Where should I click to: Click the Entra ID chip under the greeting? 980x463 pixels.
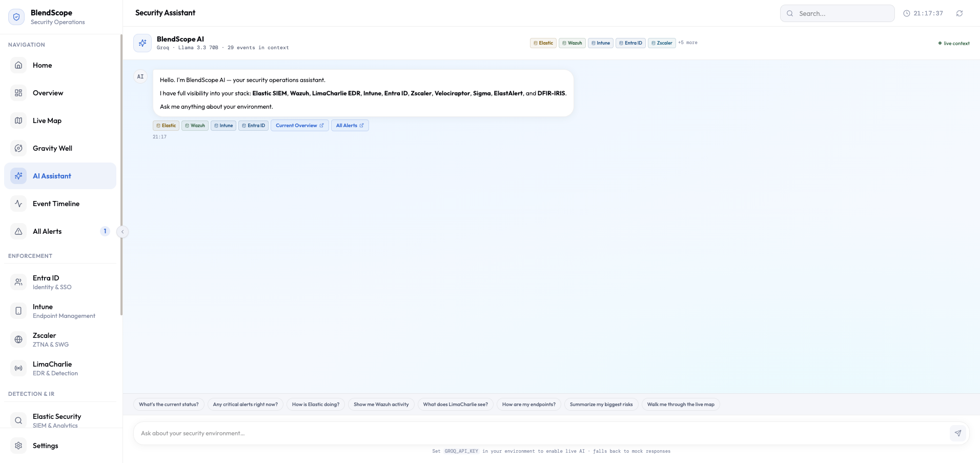tap(253, 126)
